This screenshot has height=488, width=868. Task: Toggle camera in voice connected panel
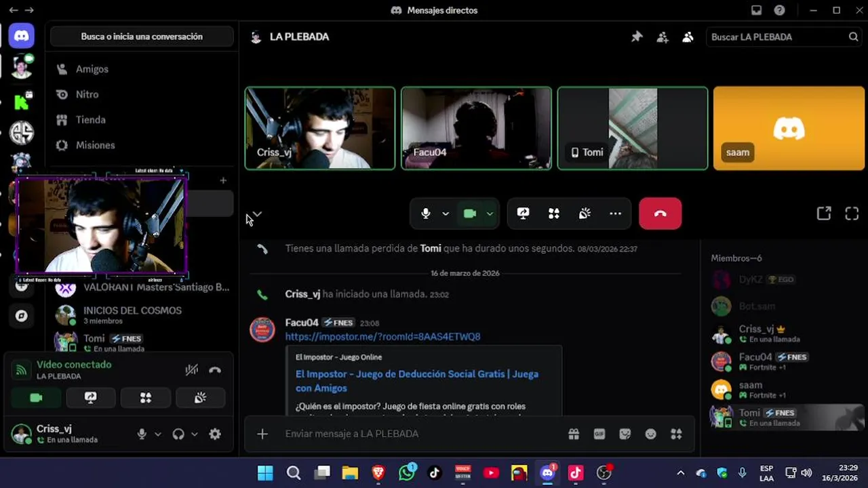(x=36, y=398)
